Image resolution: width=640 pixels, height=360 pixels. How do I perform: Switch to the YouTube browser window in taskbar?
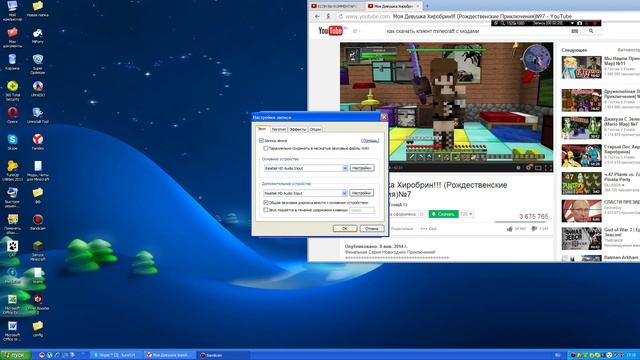pos(170,355)
